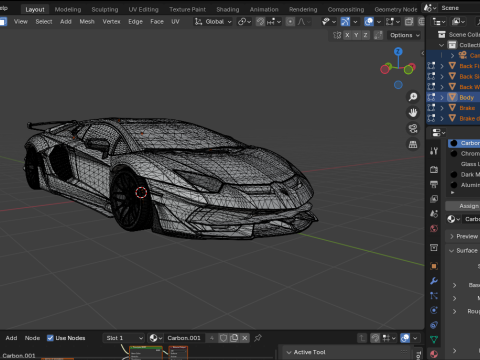Viewport: 480px width, 360px height.
Task: Collapse Active Tool panel
Action: click(289, 352)
